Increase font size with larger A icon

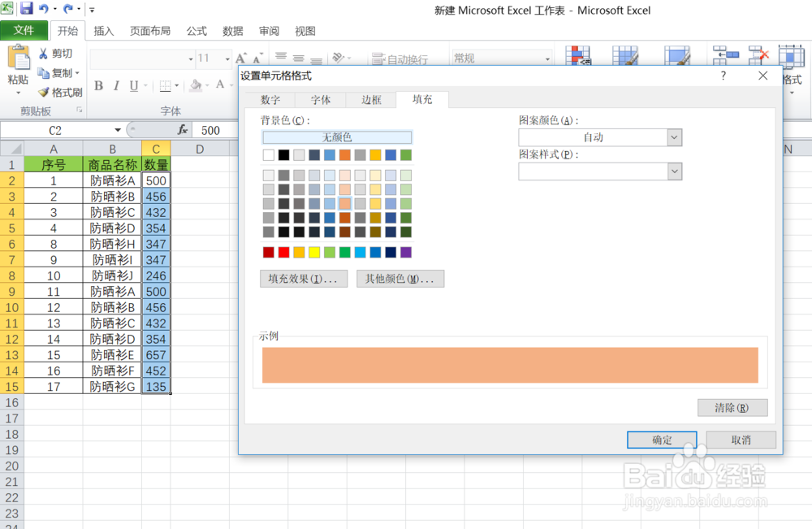point(241,58)
